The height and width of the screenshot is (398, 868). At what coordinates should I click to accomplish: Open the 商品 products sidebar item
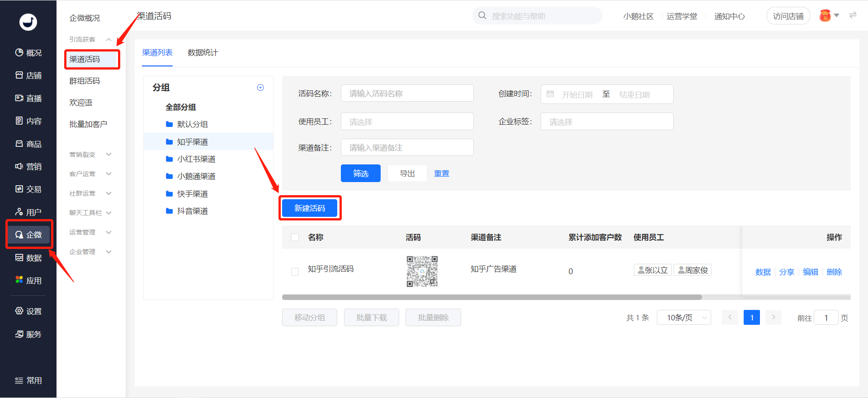pyautogui.click(x=28, y=144)
